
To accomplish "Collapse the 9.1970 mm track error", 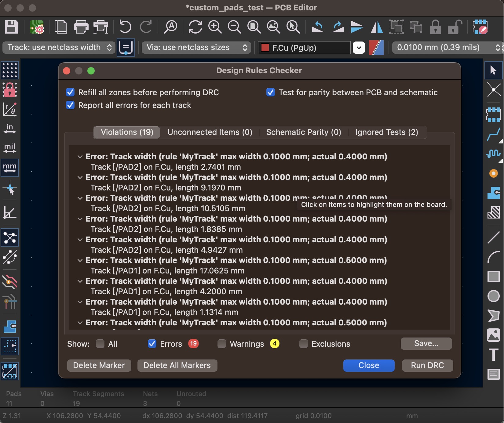I will point(80,177).
